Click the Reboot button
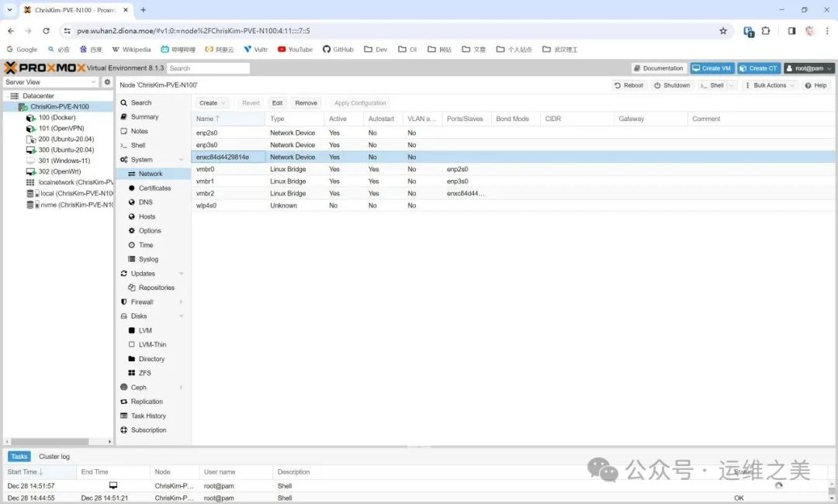The image size is (838, 504). 628,85
